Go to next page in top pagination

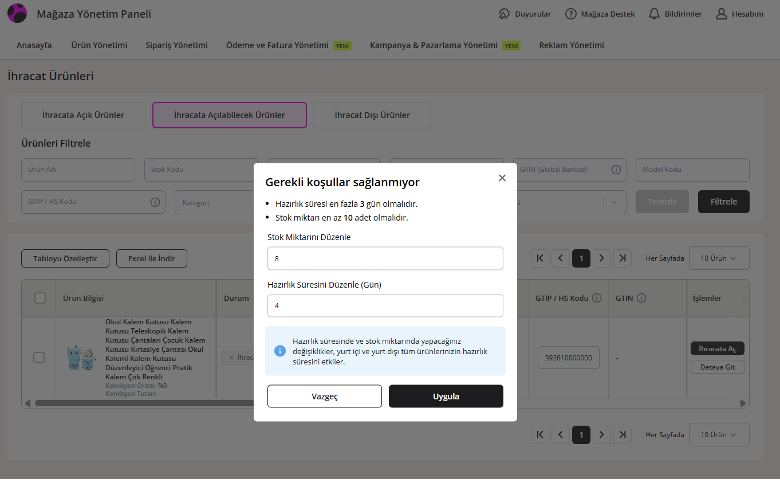point(601,258)
